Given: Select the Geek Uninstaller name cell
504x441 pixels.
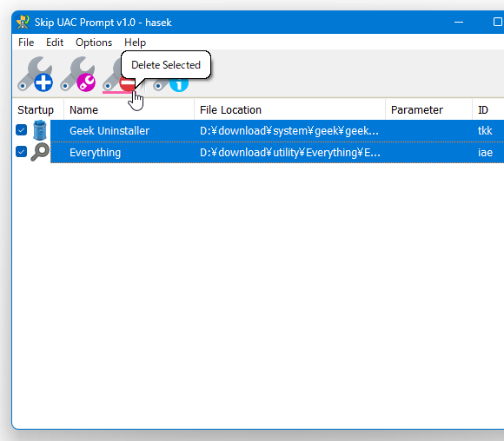Looking at the screenshot, I should pyautogui.click(x=109, y=131).
